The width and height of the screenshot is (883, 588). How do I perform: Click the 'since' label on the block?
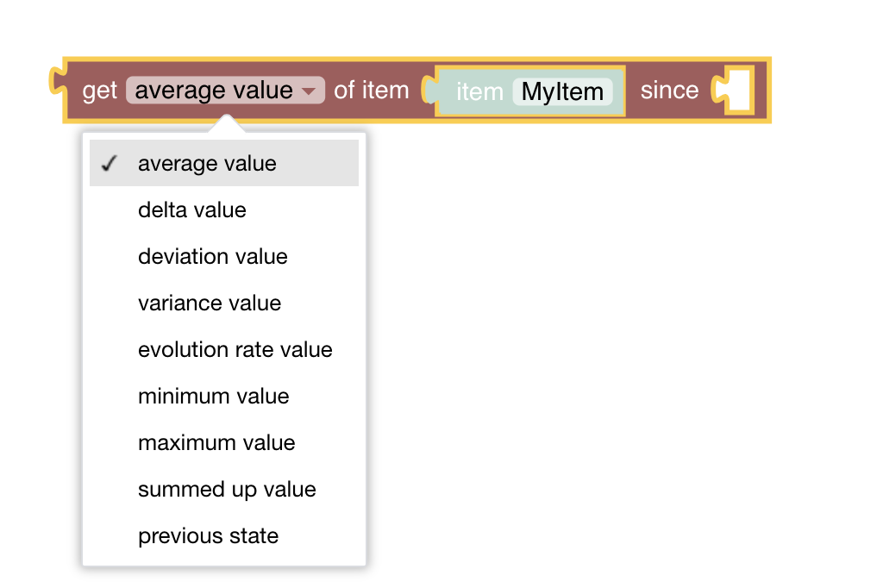669,91
